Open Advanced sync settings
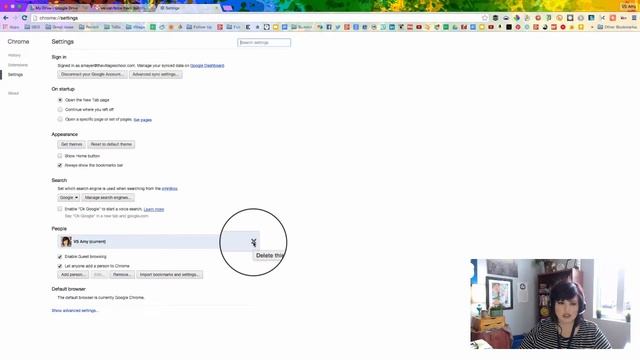Image resolution: width=640 pixels, height=360 pixels. coord(156,74)
